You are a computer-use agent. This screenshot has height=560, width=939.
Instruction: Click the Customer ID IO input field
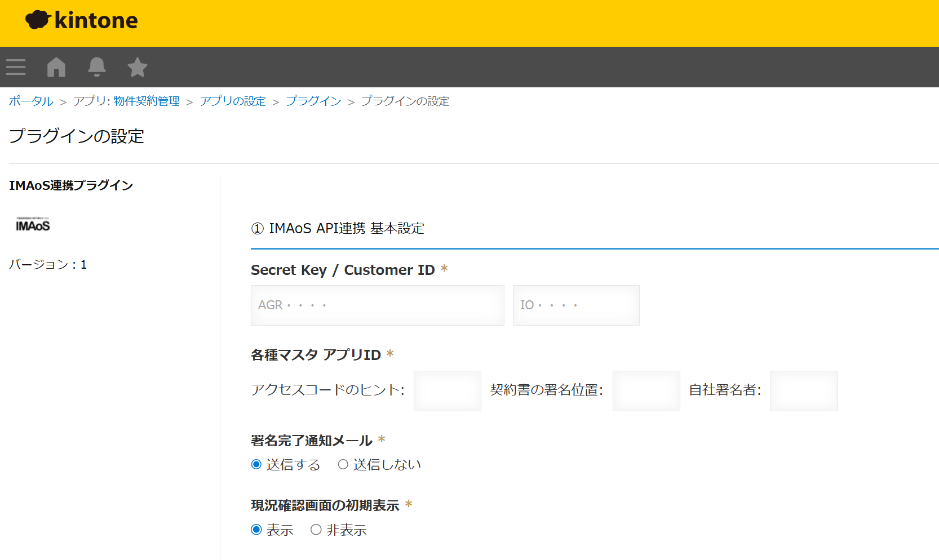[x=575, y=305]
